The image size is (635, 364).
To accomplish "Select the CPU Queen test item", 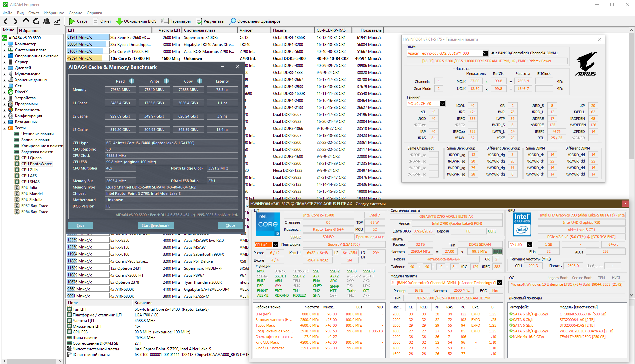I will (31, 158).
